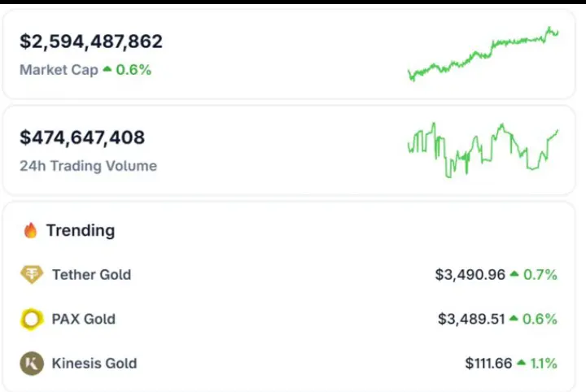Click the Tether Gold up arrow indicator

514,275
